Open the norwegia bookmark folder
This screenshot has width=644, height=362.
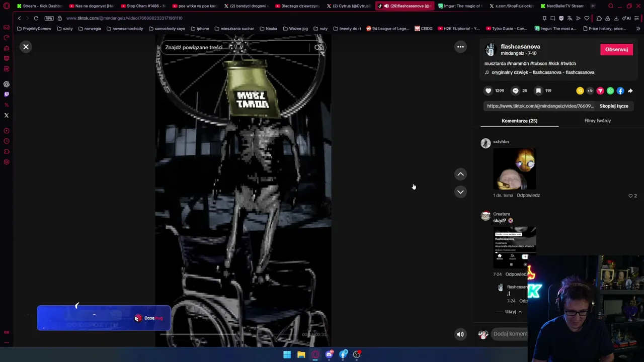(90, 29)
